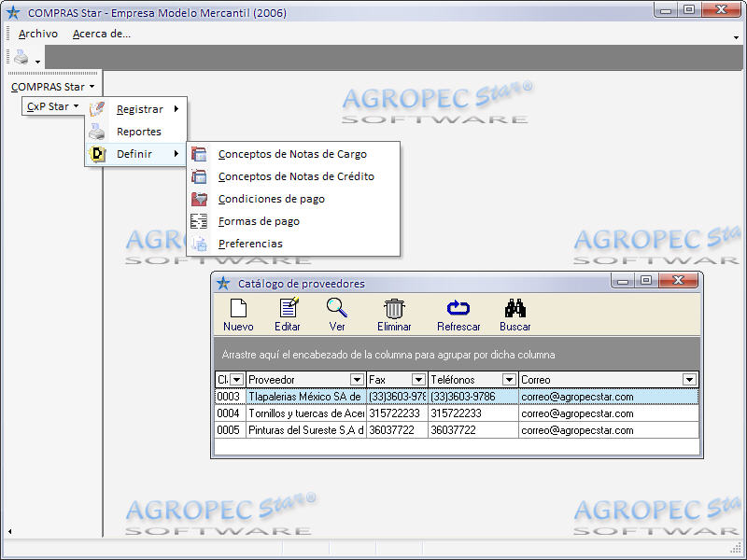Minimize the Catálogo de proveedores window
The image size is (747, 560).
(622, 281)
